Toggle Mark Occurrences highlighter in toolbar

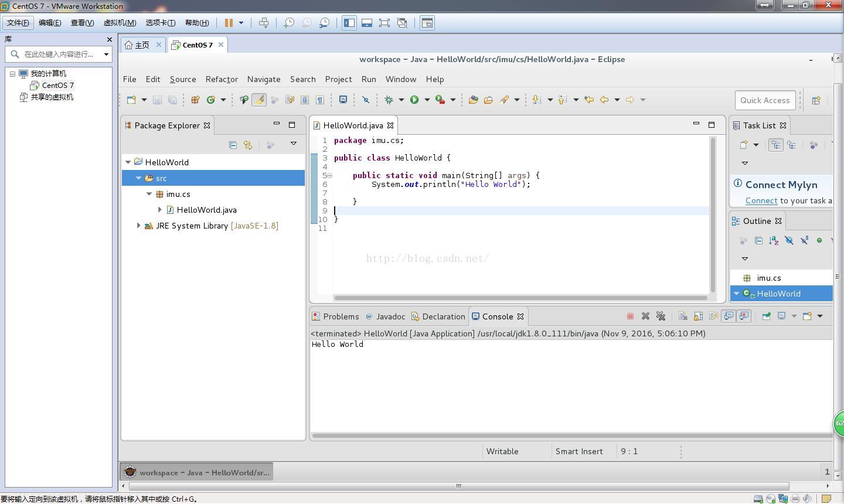coord(258,100)
